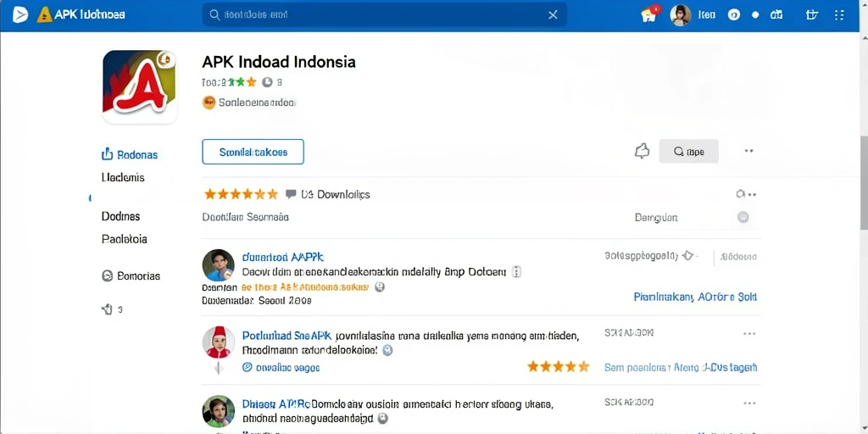This screenshot has height=434, width=868.
Task: Click the arrow icon in first review header
Action: (687, 256)
